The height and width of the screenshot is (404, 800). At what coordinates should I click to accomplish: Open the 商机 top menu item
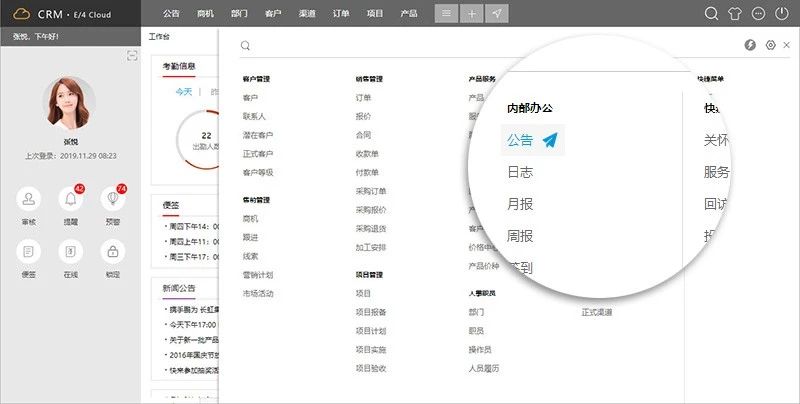[205, 14]
